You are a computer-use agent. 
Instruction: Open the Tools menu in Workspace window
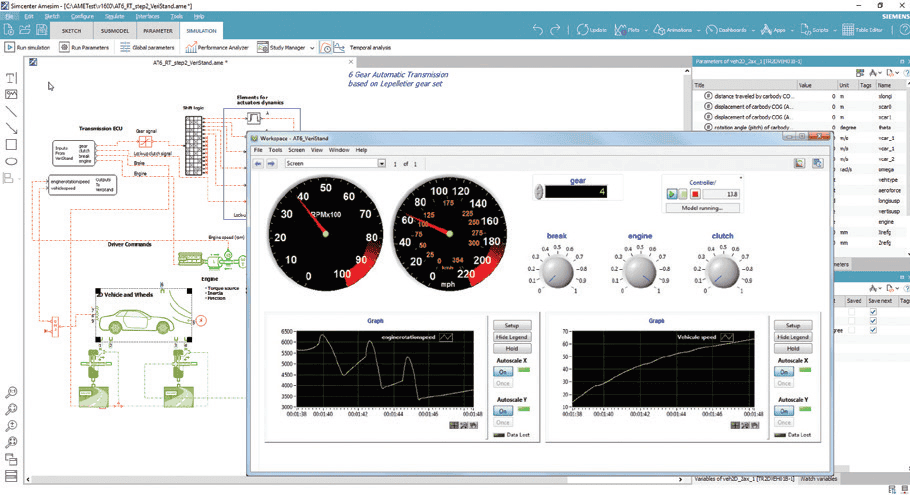coord(275,149)
